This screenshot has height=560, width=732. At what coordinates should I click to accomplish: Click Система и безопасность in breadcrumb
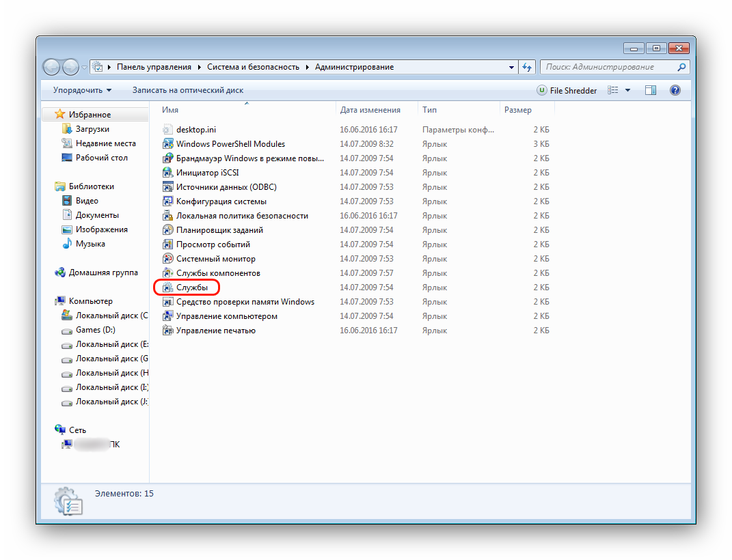click(x=253, y=67)
